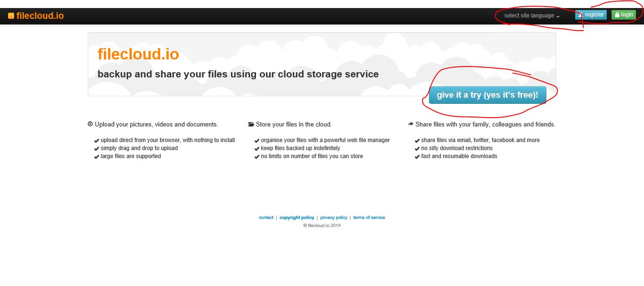Click the filecloud.io logo in the header
The width and height of the screenshot is (644, 286).
click(36, 16)
